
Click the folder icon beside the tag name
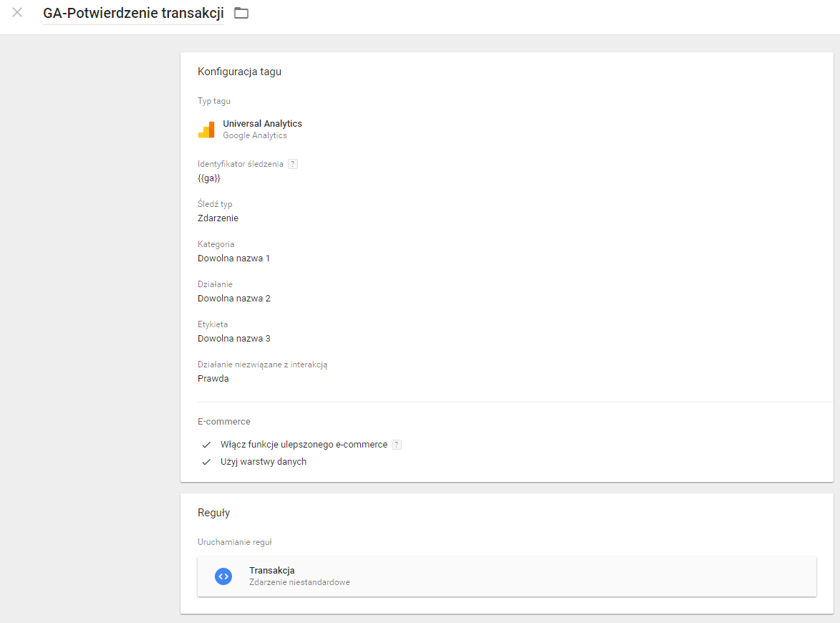[241, 13]
